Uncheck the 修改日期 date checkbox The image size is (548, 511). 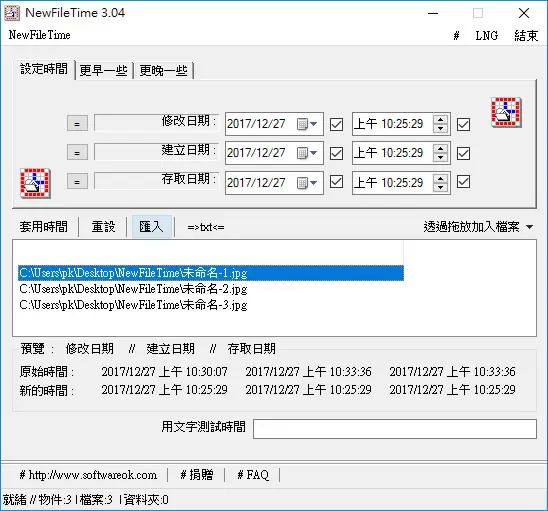[337, 124]
